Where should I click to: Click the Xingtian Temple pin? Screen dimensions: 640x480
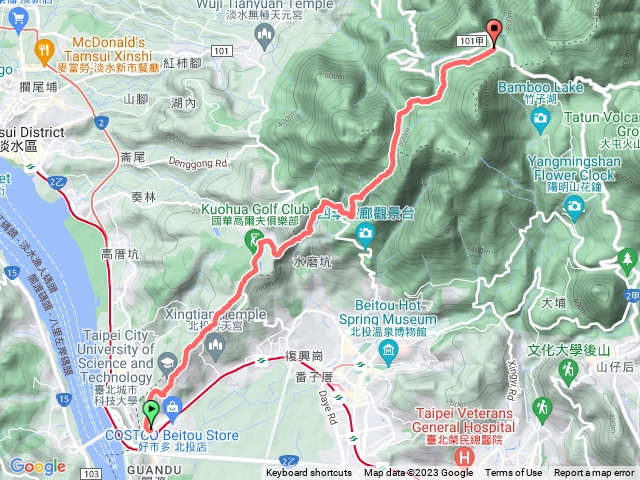[215, 347]
